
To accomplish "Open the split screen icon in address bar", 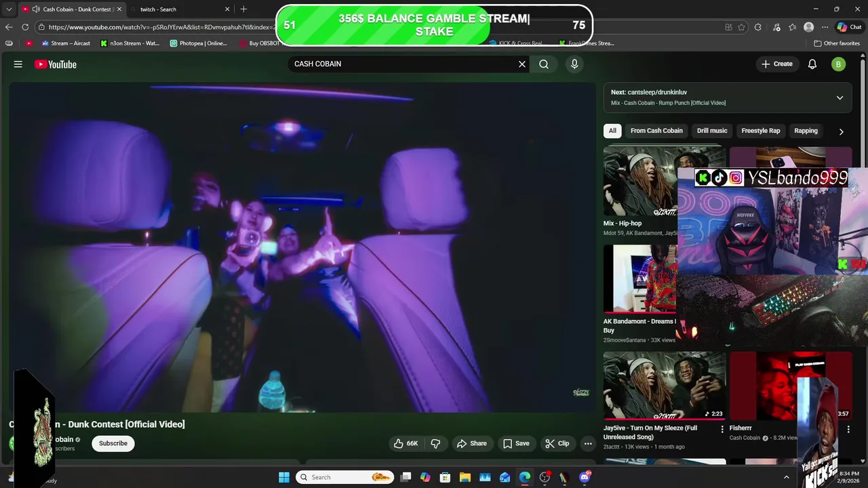I will click(x=728, y=27).
